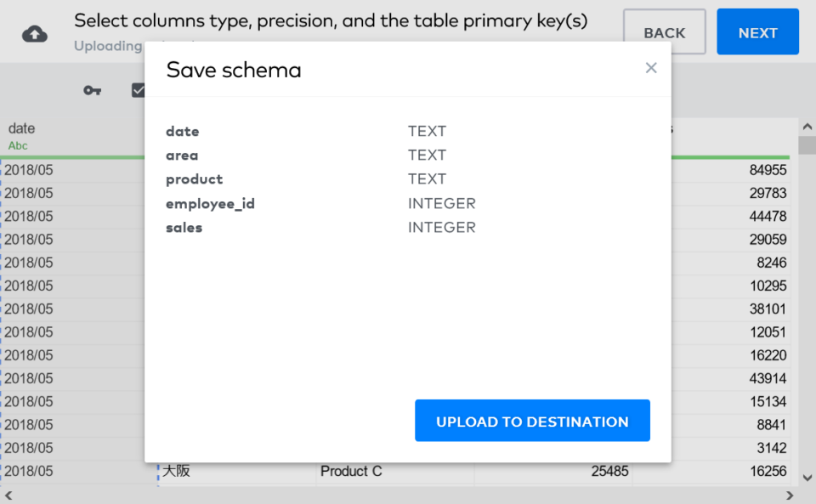
Task: Toggle the column selection checkbox icon
Action: 139,90
